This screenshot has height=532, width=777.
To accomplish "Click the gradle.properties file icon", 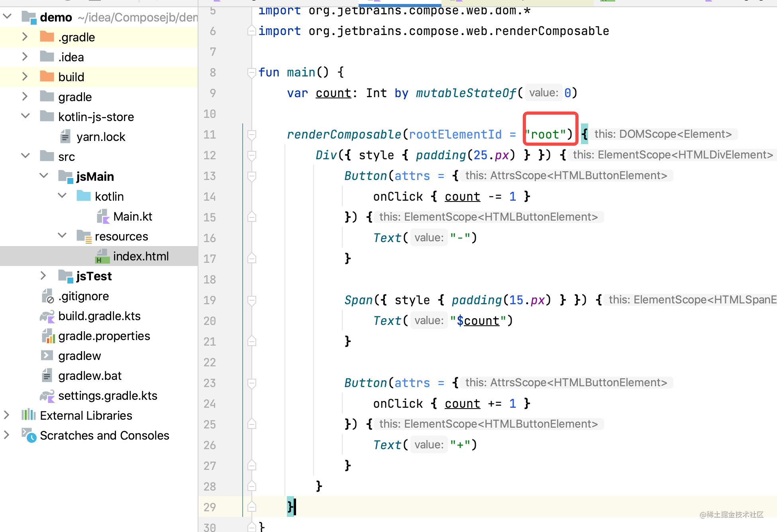I will (x=48, y=336).
